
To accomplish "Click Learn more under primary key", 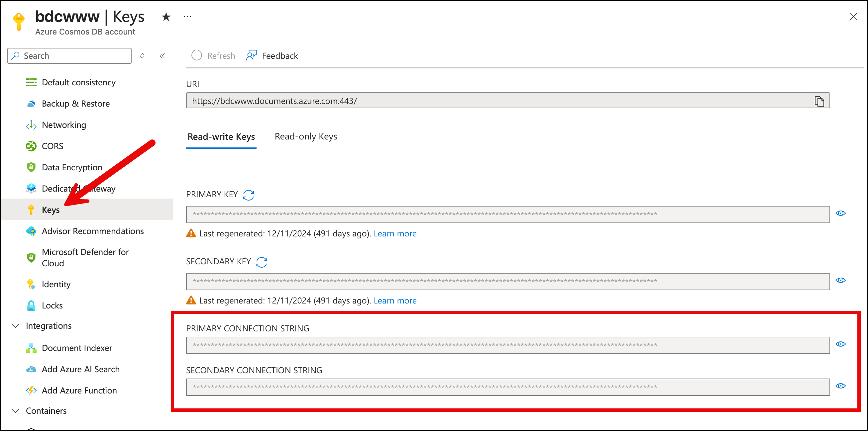I will click(x=395, y=234).
